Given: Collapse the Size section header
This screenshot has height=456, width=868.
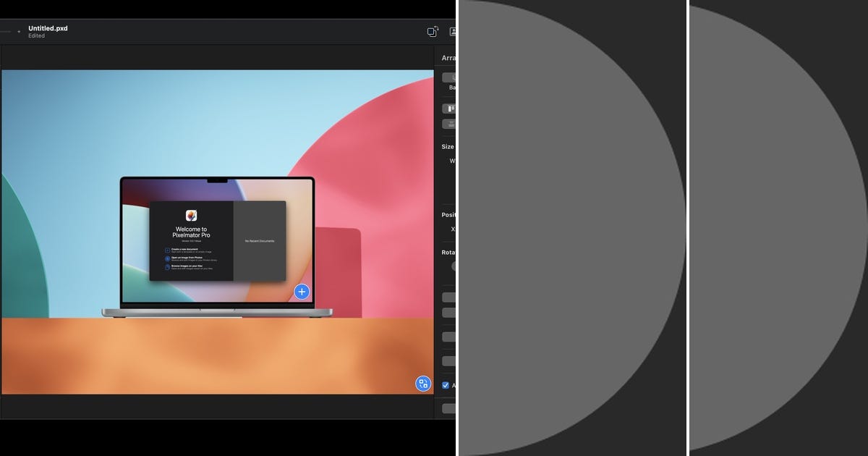Looking at the screenshot, I should pyautogui.click(x=447, y=146).
